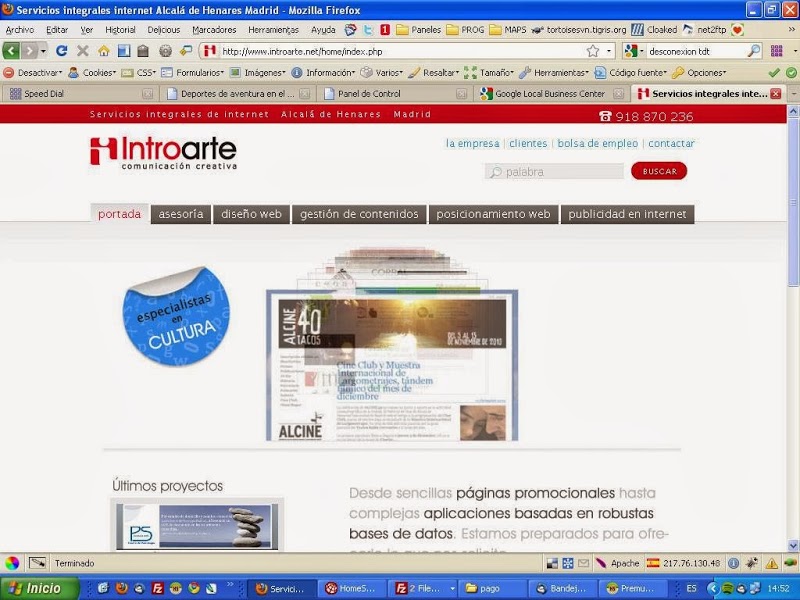
Task: Run search with the magnifier icon
Action: point(754,51)
